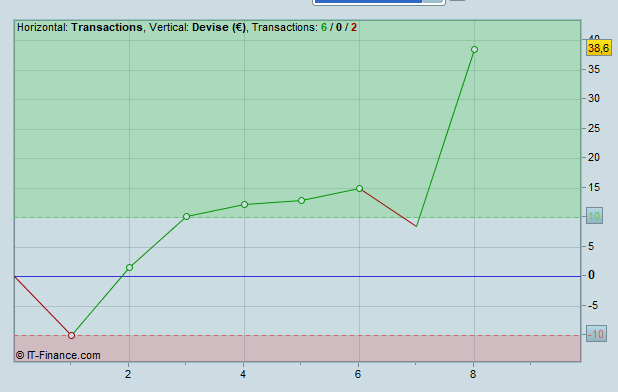
Task: Click the '2' label on horizontal axis
Action: [x=128, y=374]
